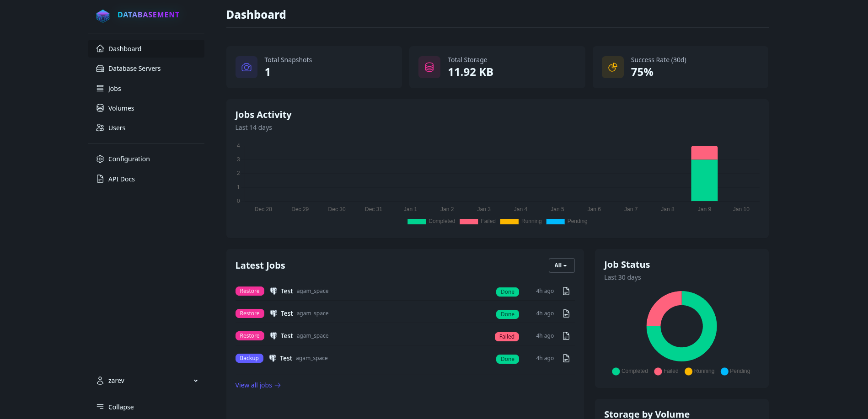
Task: Click the Databasement logo icon
Action: pos(103,16)
